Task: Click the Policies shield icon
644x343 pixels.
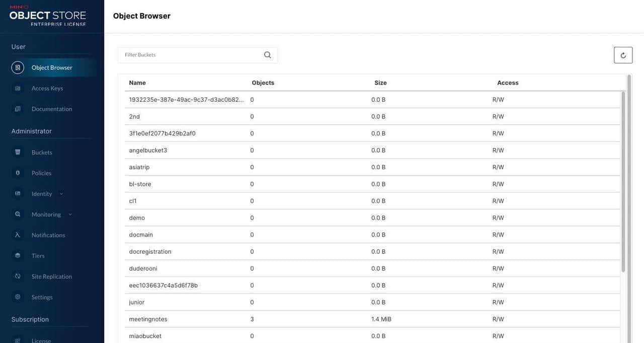Action: [x=18, y=173]
